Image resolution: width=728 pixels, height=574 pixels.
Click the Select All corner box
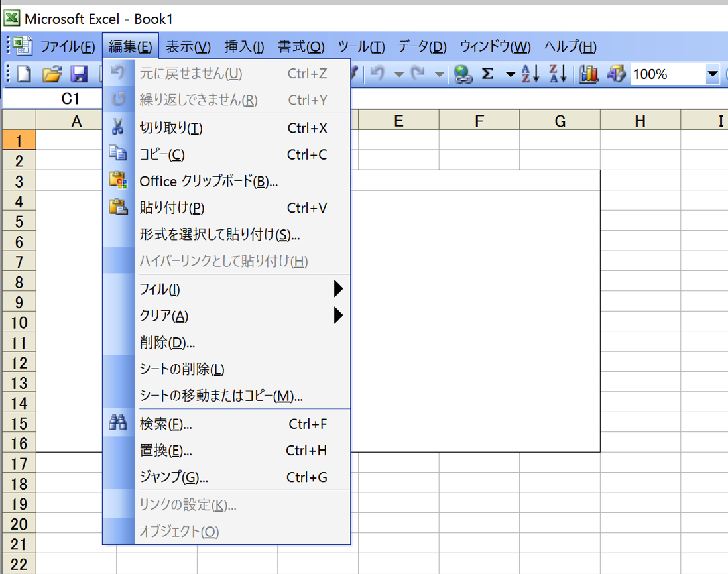click(19, 120)
